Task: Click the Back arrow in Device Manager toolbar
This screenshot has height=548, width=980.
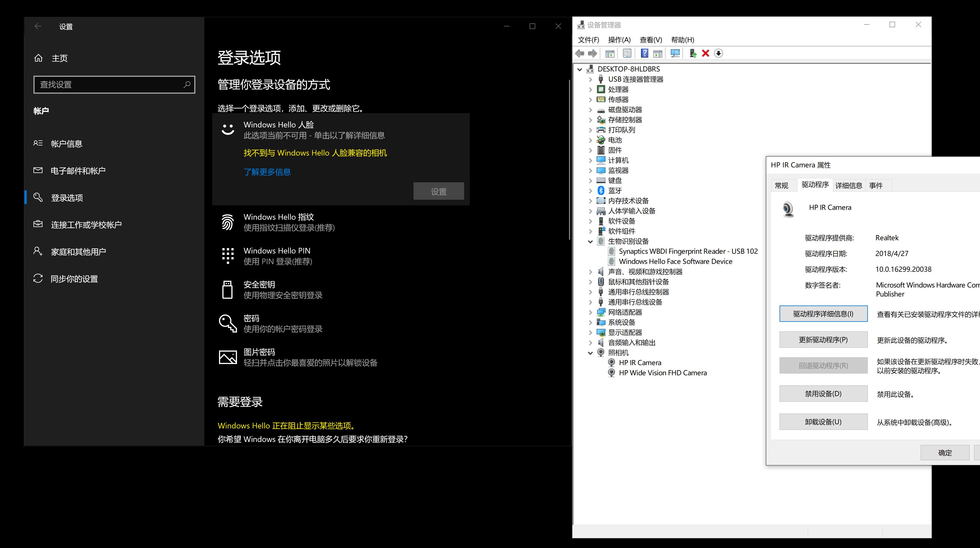Action: coord(580,53)
